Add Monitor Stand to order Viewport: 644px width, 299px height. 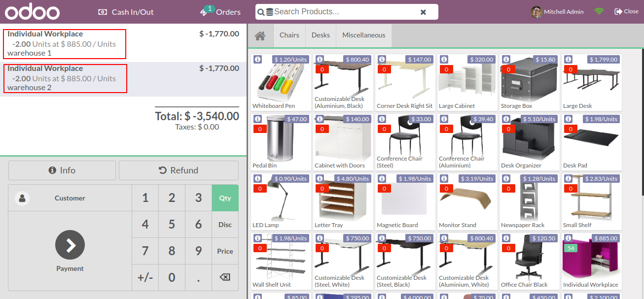466,201
